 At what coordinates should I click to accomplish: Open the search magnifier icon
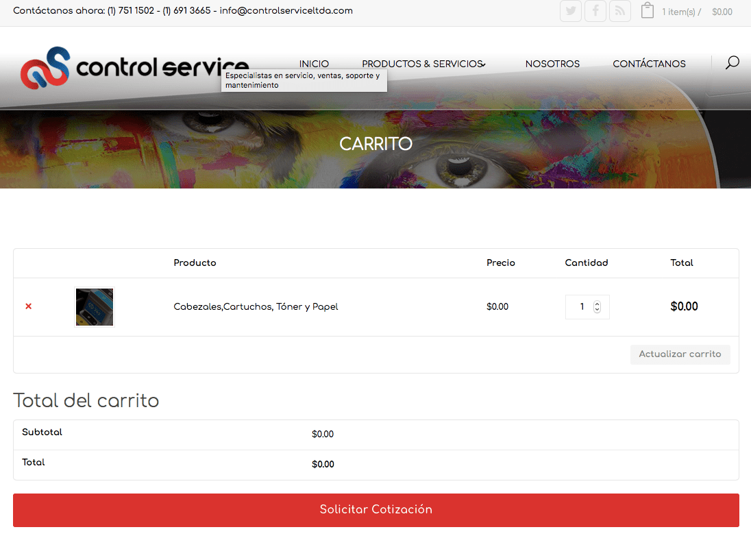coord(732,63)
